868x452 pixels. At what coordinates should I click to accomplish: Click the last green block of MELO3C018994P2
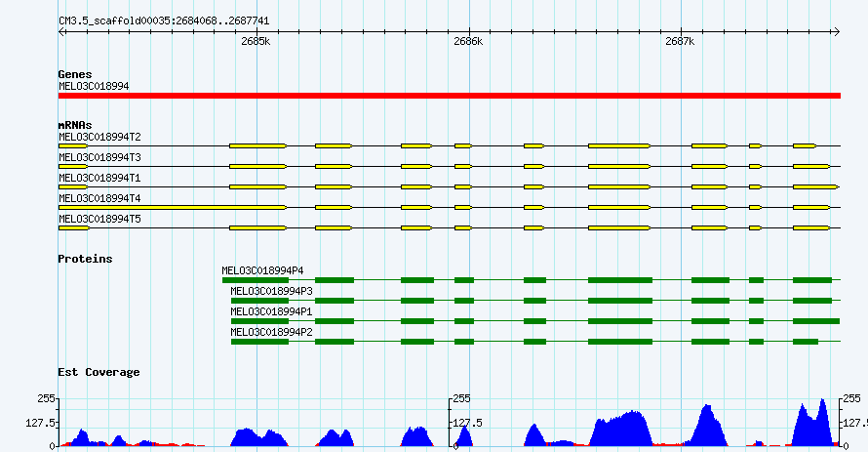[806, 342]
